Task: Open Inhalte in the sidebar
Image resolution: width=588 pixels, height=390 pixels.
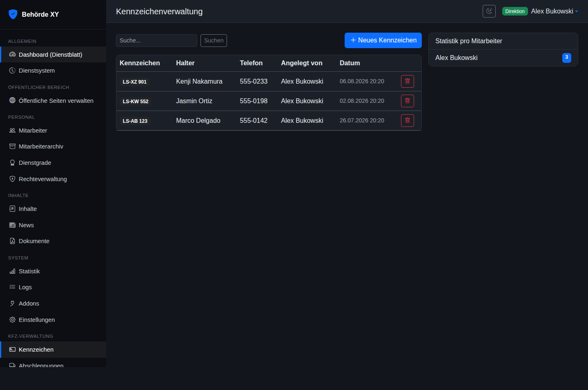Action: pos(53,209)
